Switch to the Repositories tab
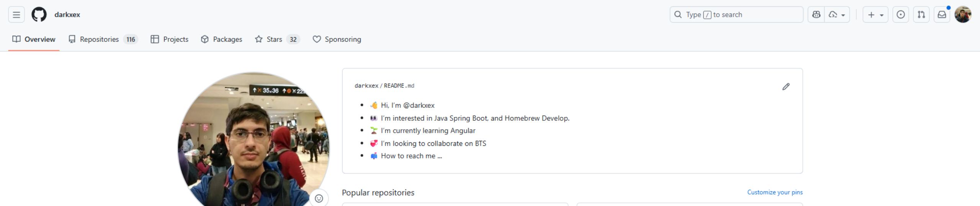This screenshot has height=206, width=980. pos(103,39)
